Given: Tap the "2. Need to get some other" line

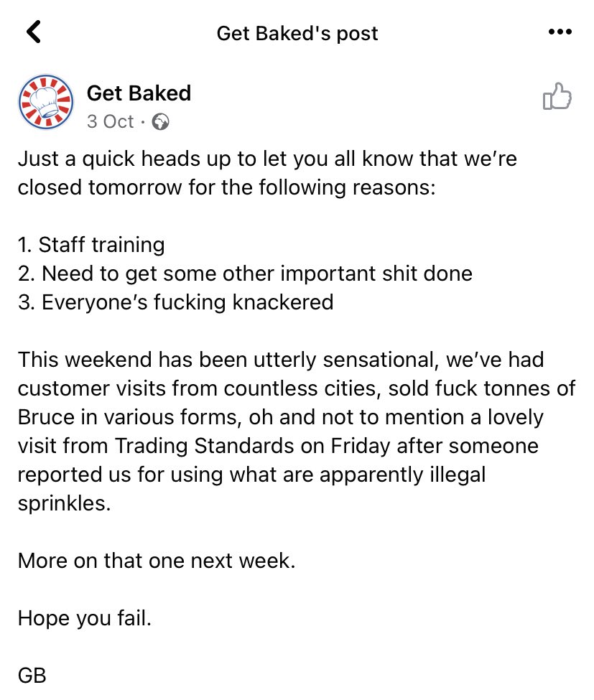Looking at the screenshot, I should click(x=245, y=274).
